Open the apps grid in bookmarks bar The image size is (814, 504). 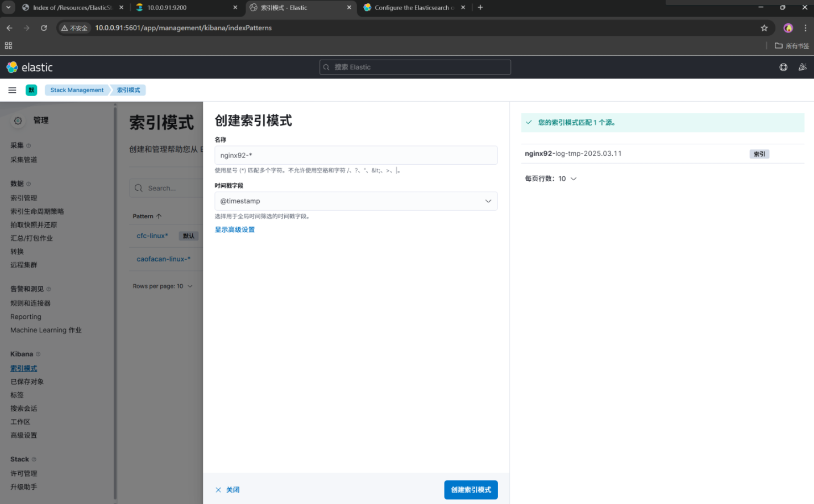pyautogui.click(x=9, y=45)
